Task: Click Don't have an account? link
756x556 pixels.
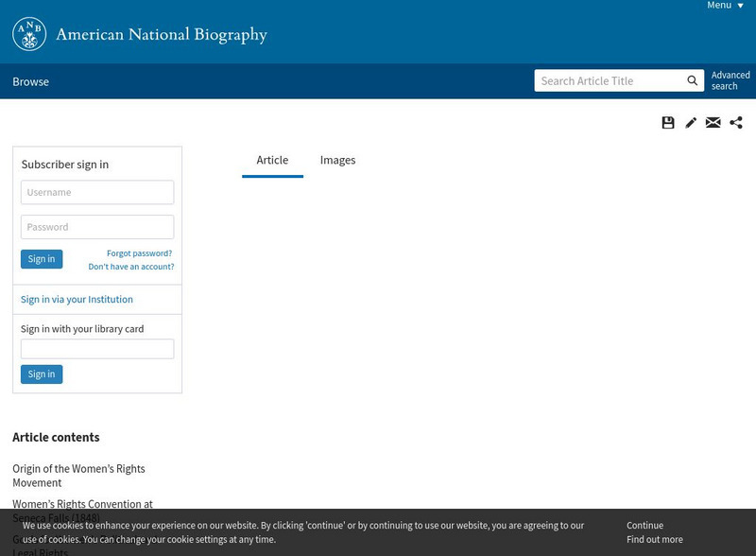Action: pyautogui.click(x=131, y=267)
